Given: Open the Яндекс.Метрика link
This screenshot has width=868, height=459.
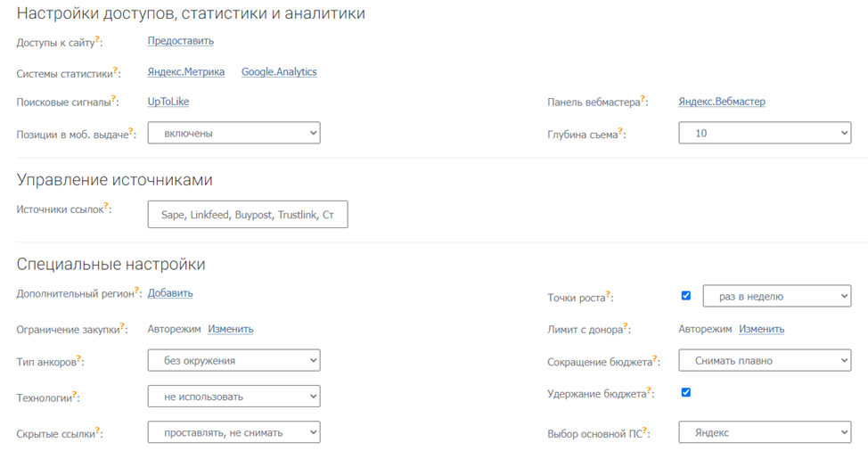Looking at the screenshot, I should click(186, 72).
